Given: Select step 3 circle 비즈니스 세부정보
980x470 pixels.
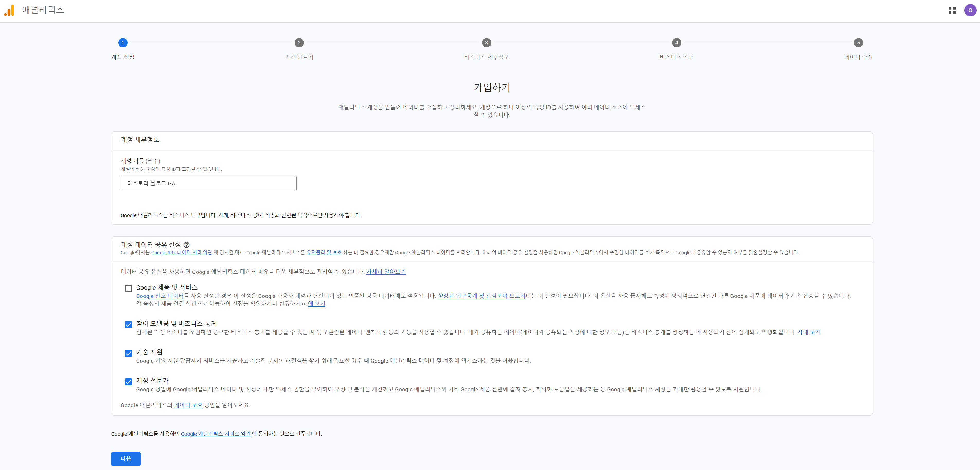Looking at the screenshot, I should point(486,43).
